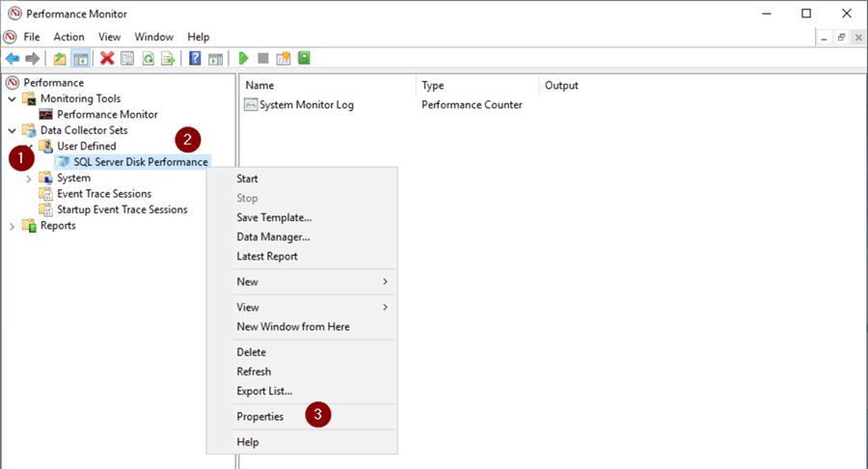Minimize the inner MDI child window
Image resolution: width=868 pixels, height=469 pixels.
825,38
